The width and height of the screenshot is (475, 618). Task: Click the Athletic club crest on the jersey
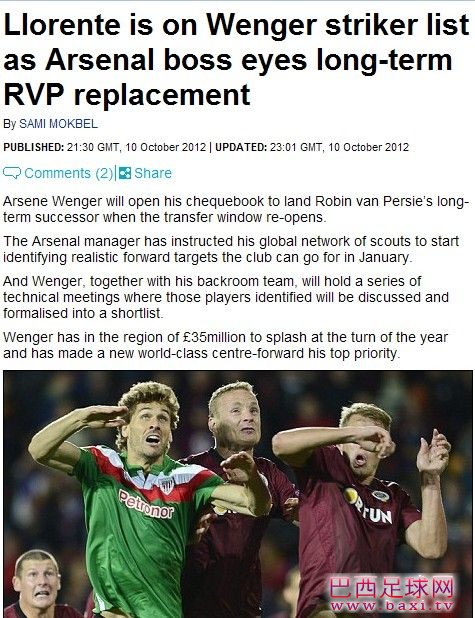(166, 485)
